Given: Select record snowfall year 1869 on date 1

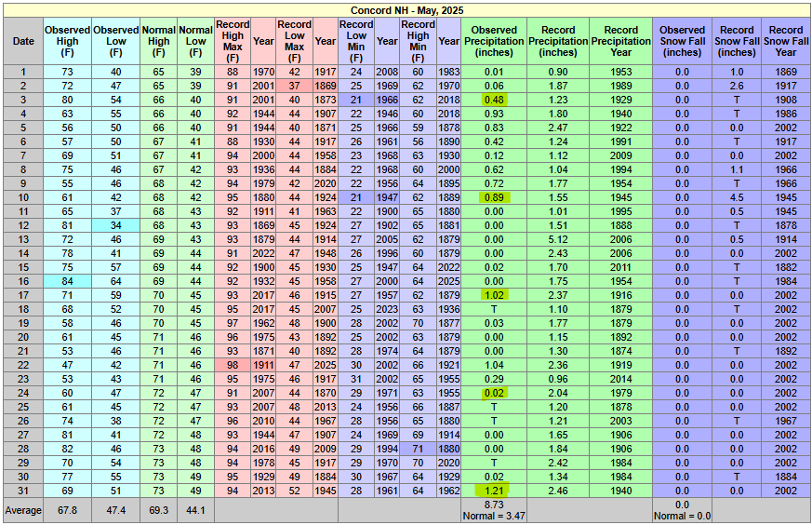Looking at the screenshot, I should pos(786,72).
